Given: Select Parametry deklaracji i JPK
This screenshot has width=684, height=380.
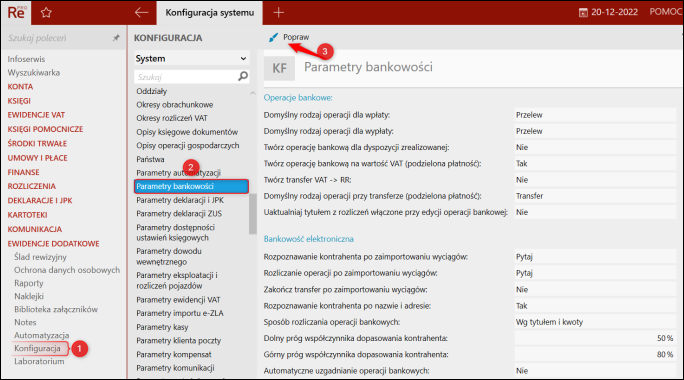Looking at the screenshot, I should 180,200.
